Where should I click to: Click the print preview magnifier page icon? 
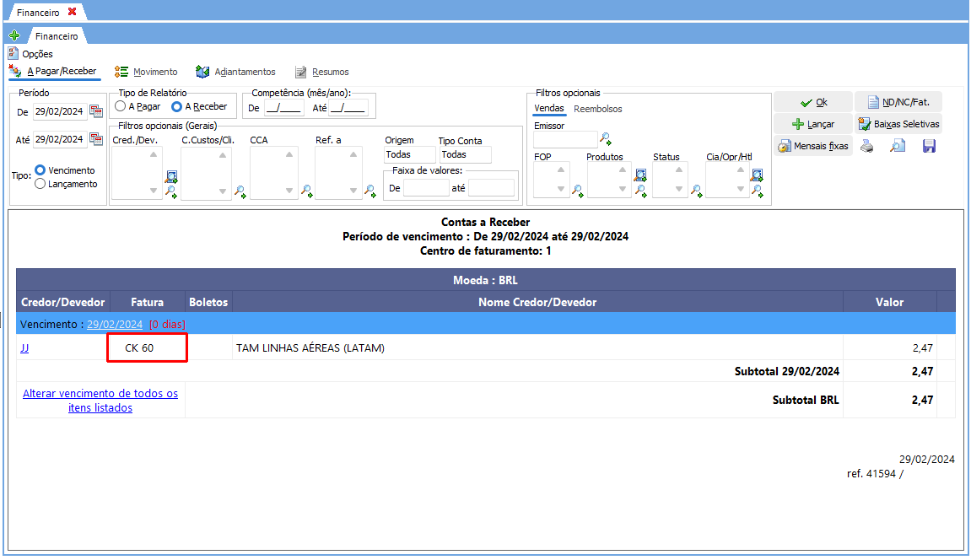click(898, 146)
